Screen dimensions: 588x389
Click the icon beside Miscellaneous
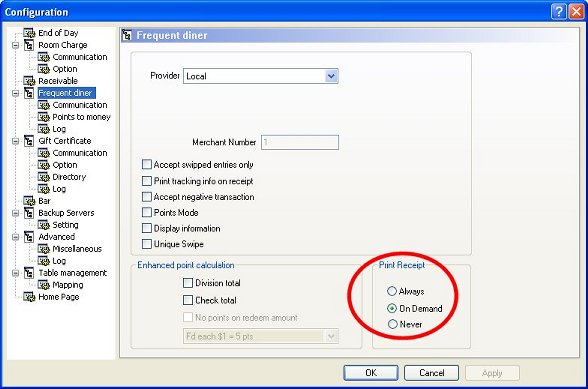[44, 249]
